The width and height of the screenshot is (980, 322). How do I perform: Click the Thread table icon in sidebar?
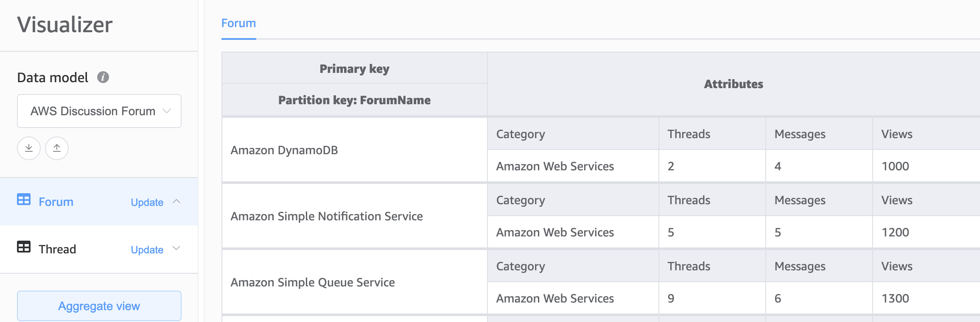click(24, 247)
